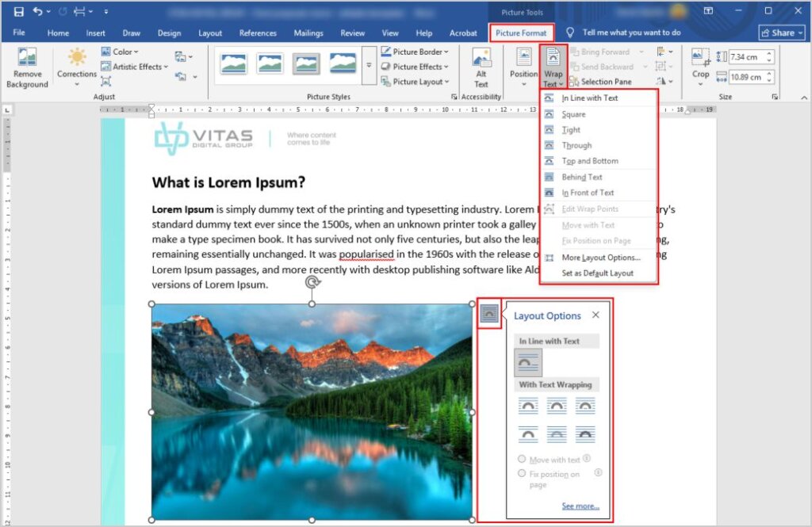Open the Picture Styles dialog launcher

click(454, 97)
